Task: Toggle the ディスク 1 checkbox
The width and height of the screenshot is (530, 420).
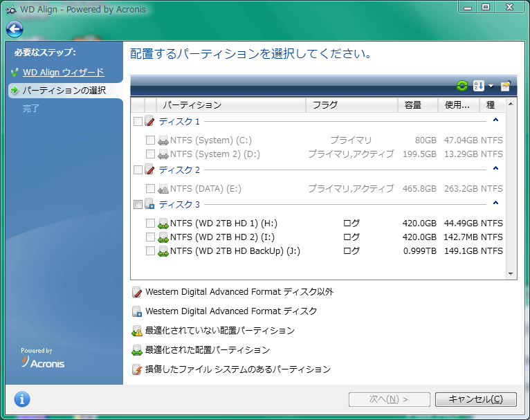Action: point(138,121)
